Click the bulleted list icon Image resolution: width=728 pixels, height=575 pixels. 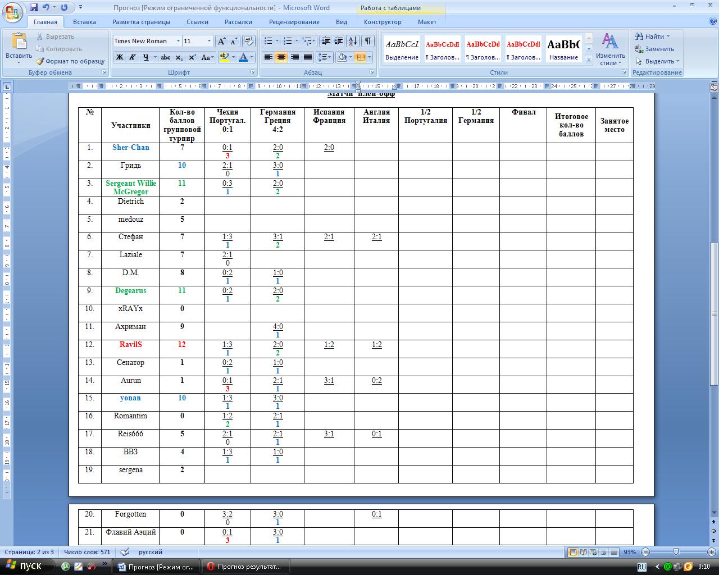pyautogui.click(x=269, y=41)
